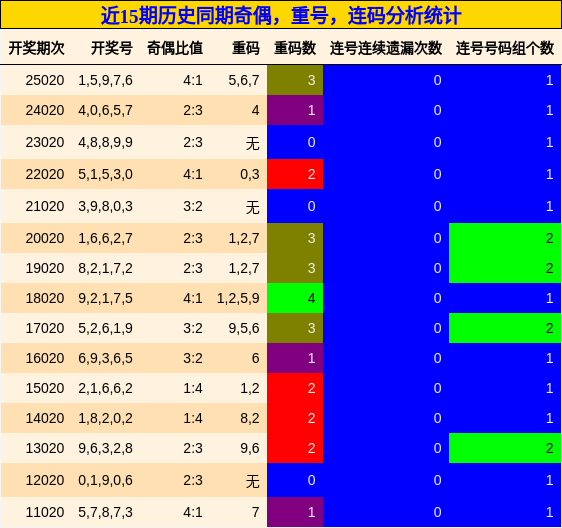Click the title 近15期历史同期奇偶，重号，连码分析统计
The width and height of the screenshot is (562, 528).
coord(281,16)
